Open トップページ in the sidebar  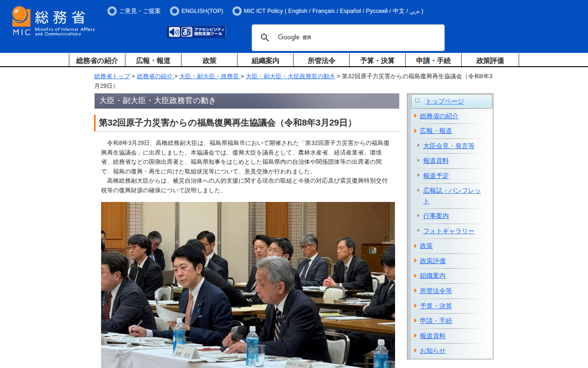[x=445, y=102]
